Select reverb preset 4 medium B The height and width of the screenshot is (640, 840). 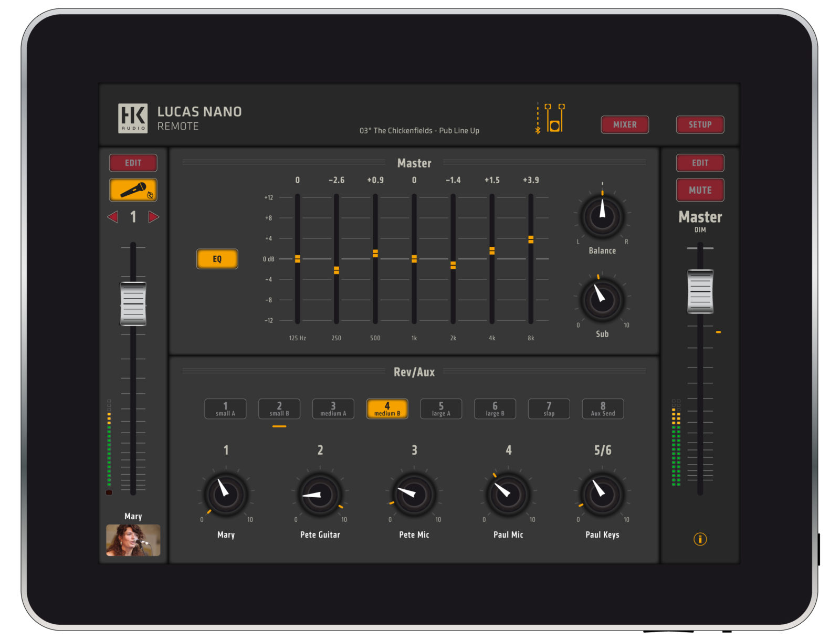387,409
